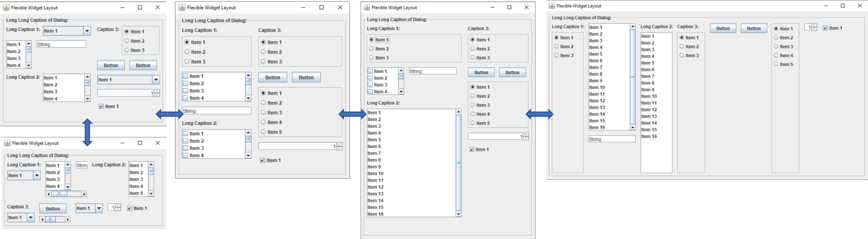The width and height of the screenshot is (868, 239).
Task: Select Long Caption 1 radio Item 2 in the widest window
Action: pyautogui.click(x=556, y=47)
